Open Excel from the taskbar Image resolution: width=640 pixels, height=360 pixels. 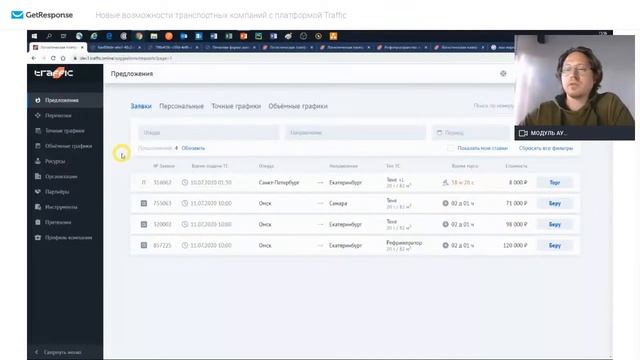229,36
